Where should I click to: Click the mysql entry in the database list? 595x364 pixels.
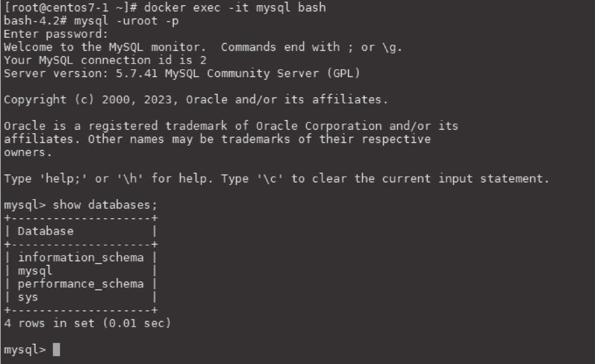[x=35, y=270]
